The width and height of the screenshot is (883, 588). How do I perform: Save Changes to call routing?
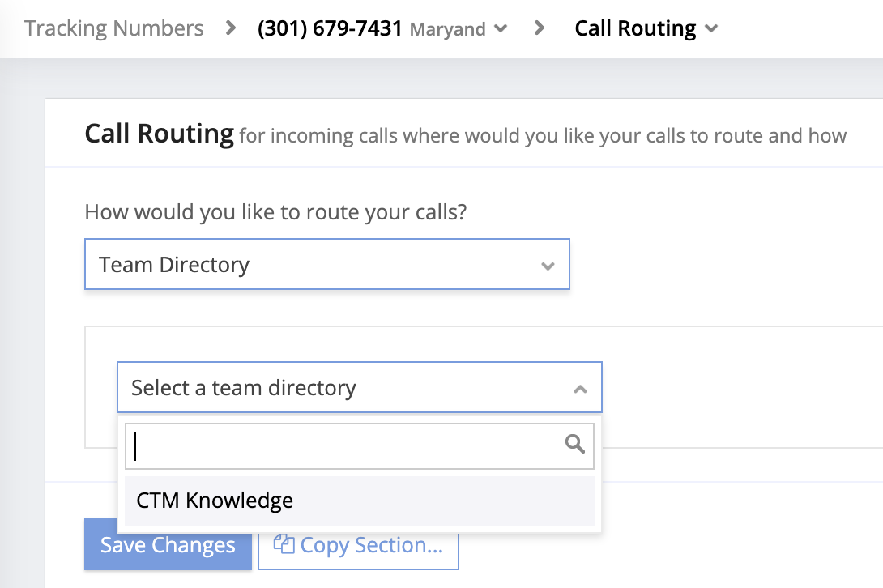[x=168, y=545]
